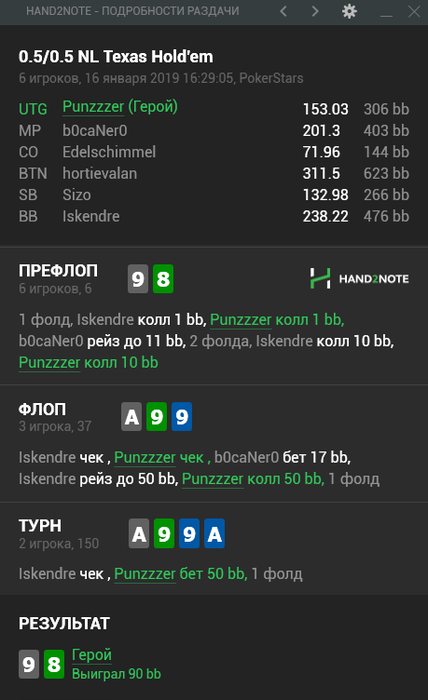Select player b0caNer0 in MP row
The width and height of the screenshot is (428, 700).
pyautogui.click(x=95, y=131)
